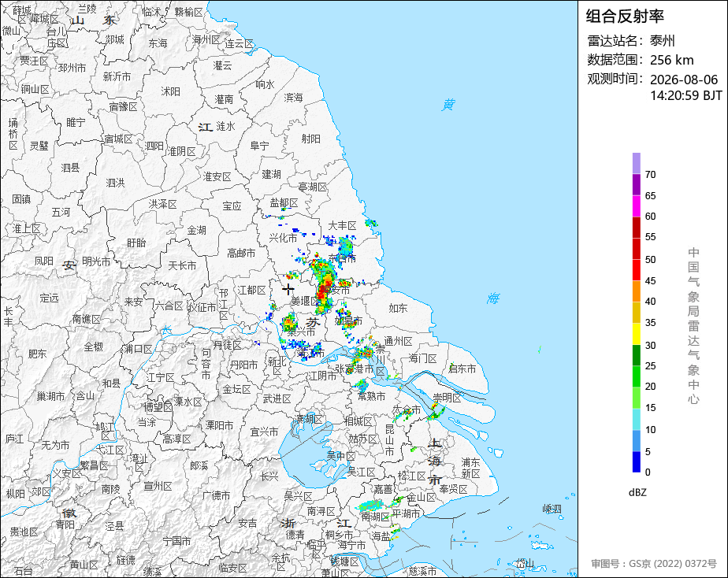Click the 高邮市 map label
The height and width of the screenshot is (578, 728).
point(241,254)
